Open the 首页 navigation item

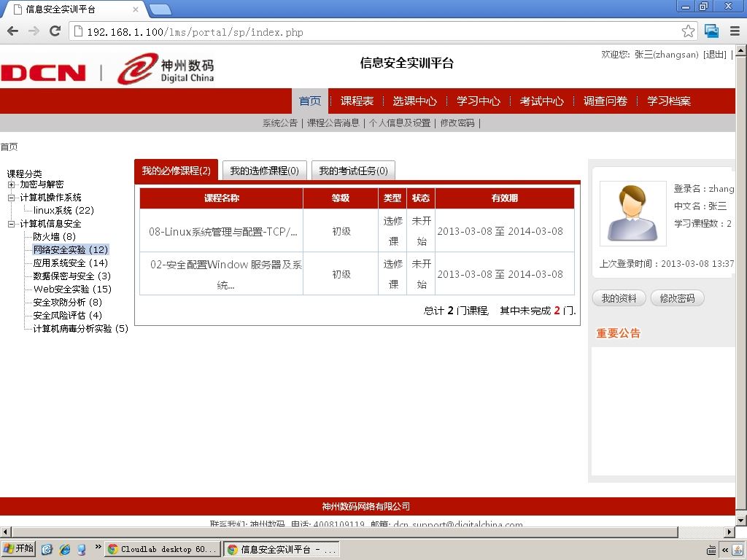[x=310, y=101]
